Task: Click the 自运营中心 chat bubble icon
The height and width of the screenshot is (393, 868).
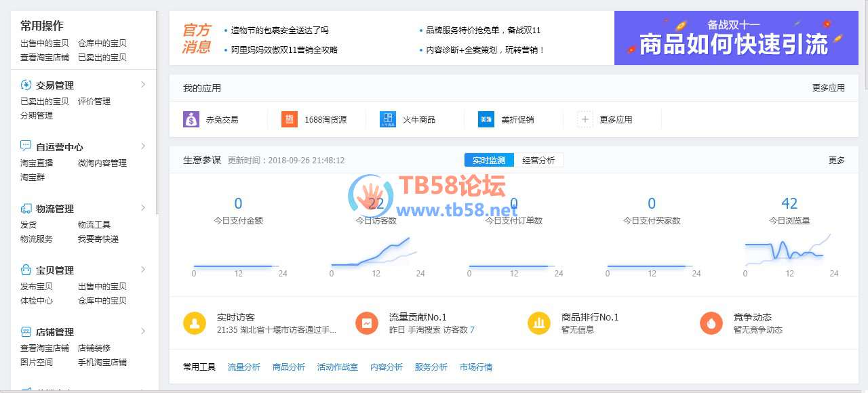Action: (x=26, y=146)
